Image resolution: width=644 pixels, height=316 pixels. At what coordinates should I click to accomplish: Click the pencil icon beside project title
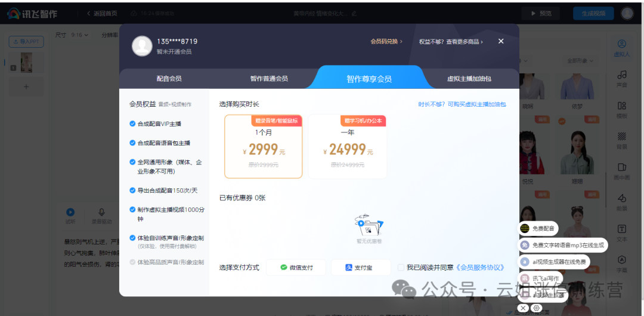[354, 14]
